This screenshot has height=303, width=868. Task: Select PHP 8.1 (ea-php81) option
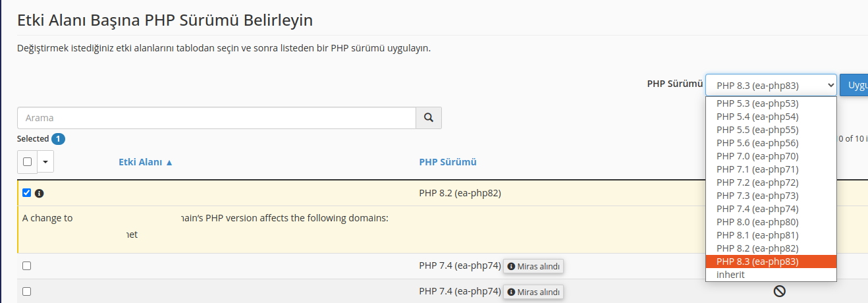757,235
